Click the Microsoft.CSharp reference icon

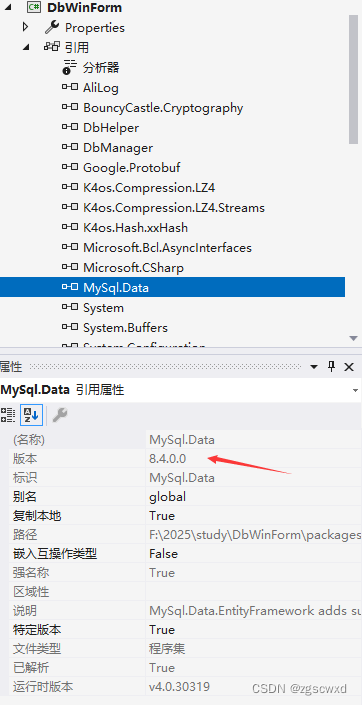point(70,267)
